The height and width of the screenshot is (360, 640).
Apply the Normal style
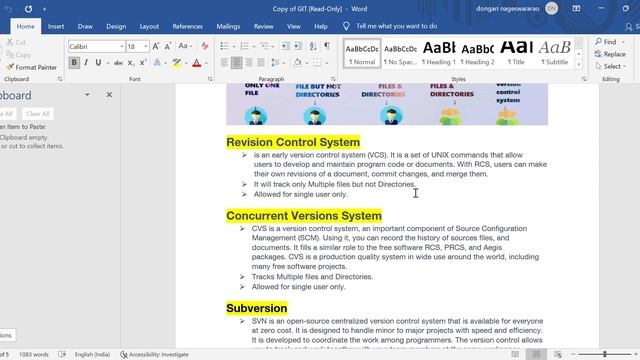pos(362,53)
